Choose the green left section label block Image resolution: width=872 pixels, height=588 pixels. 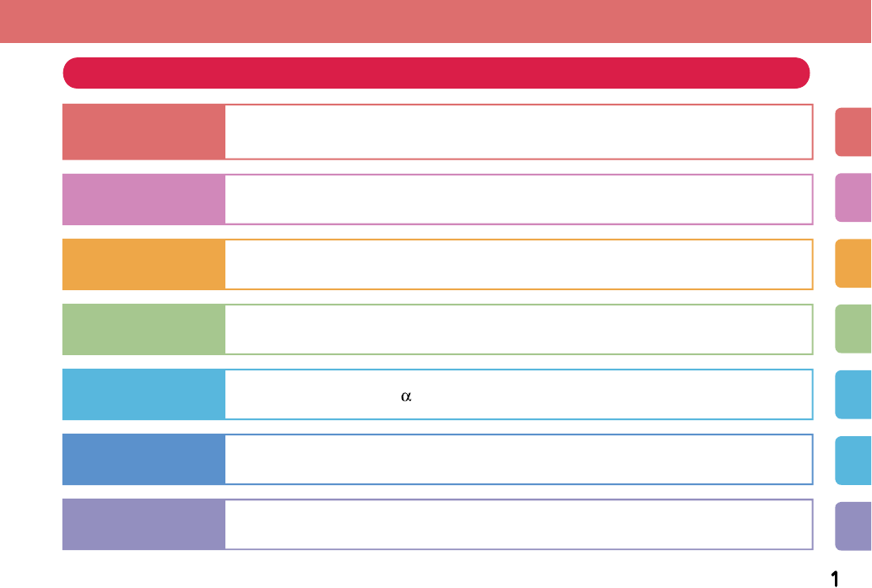point(144,329)
